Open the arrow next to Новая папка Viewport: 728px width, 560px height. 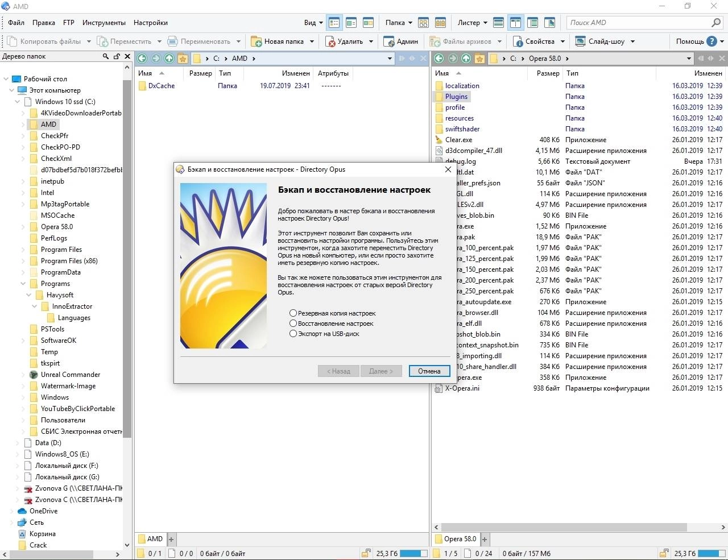[312, 42]
